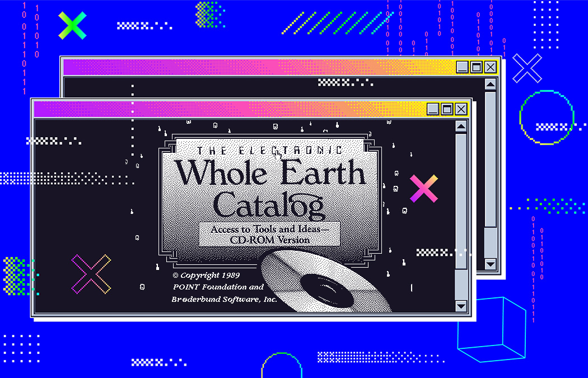Click back window scrollbar up arrow
The image size is (588, 378).
click(x=491, y=85)
